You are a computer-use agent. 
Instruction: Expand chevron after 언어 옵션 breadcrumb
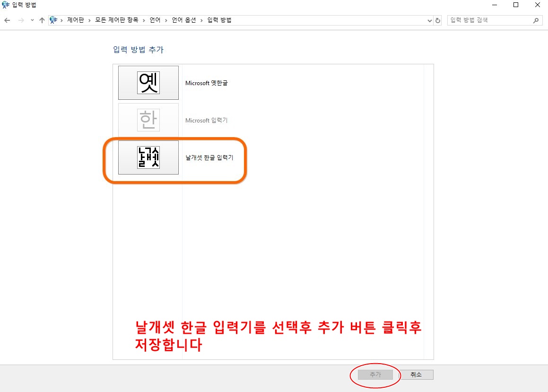(x=201, y=20)
